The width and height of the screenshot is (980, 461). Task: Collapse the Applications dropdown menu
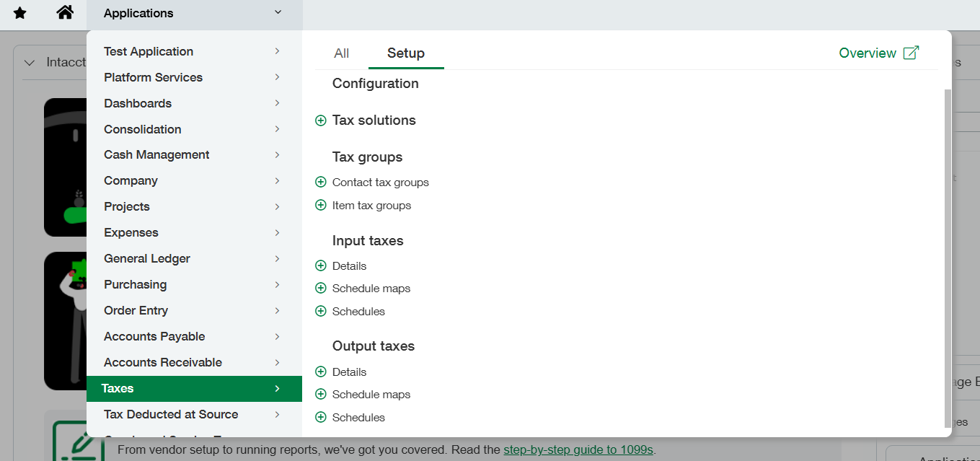278,13
